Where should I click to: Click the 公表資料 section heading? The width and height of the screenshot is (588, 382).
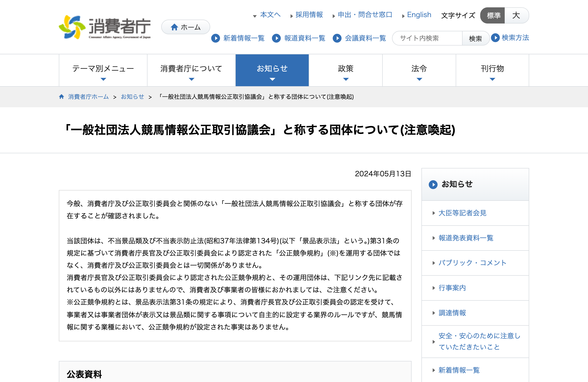tap(84, 374)
